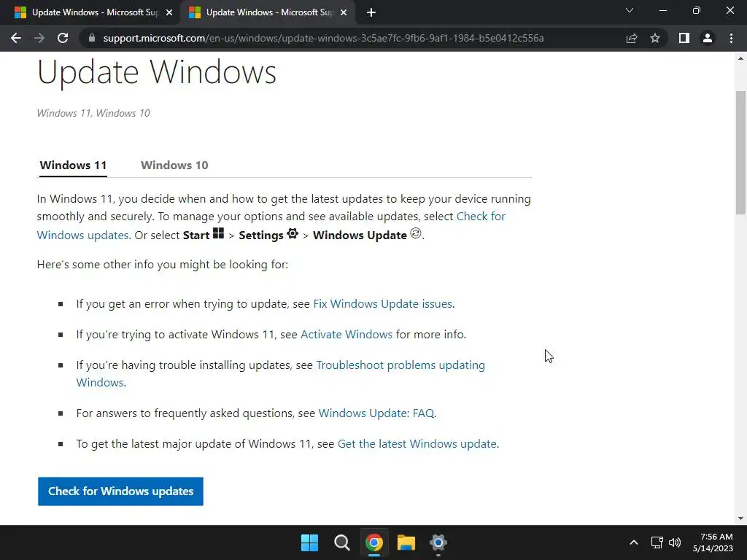Open network status tray icon
747x560 pixels.
pos(657,542)
